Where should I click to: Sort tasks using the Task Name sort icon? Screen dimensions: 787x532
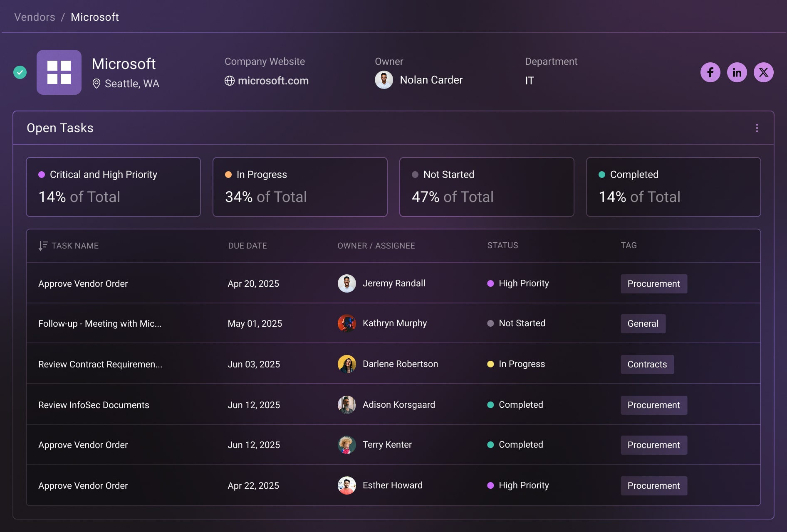coord(43,246)
